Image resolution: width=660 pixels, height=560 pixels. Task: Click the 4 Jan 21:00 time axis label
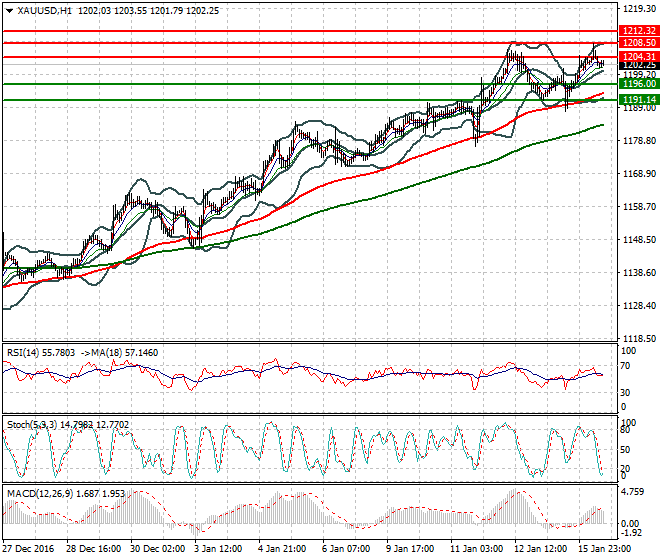[282, 549]
